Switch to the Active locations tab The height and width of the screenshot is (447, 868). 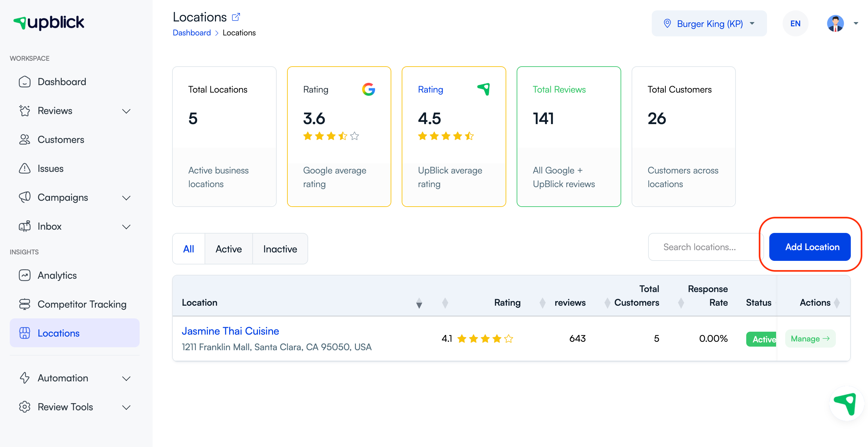(x=229, y=249)
